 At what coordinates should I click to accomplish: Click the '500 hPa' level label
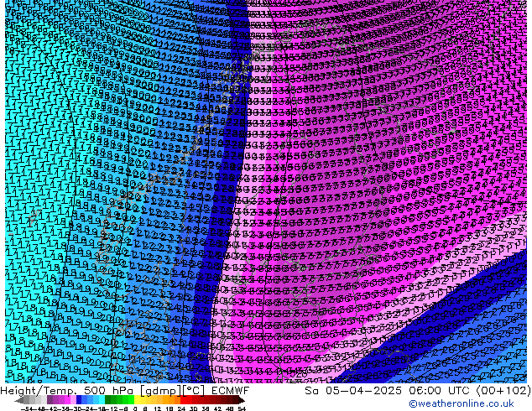[x=108, y=391]
